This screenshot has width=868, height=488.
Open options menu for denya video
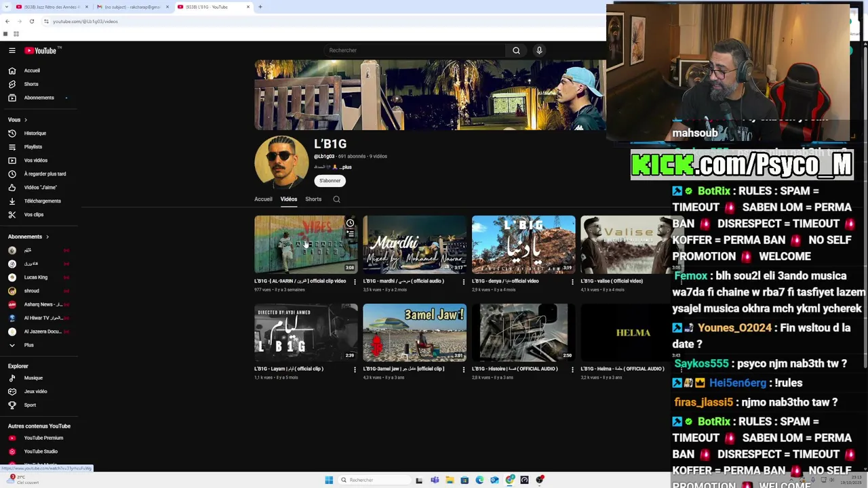pos(572,281)
